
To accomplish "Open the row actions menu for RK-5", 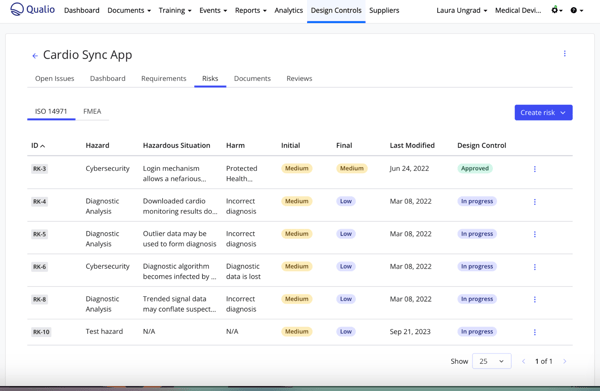I will (535, 234).
